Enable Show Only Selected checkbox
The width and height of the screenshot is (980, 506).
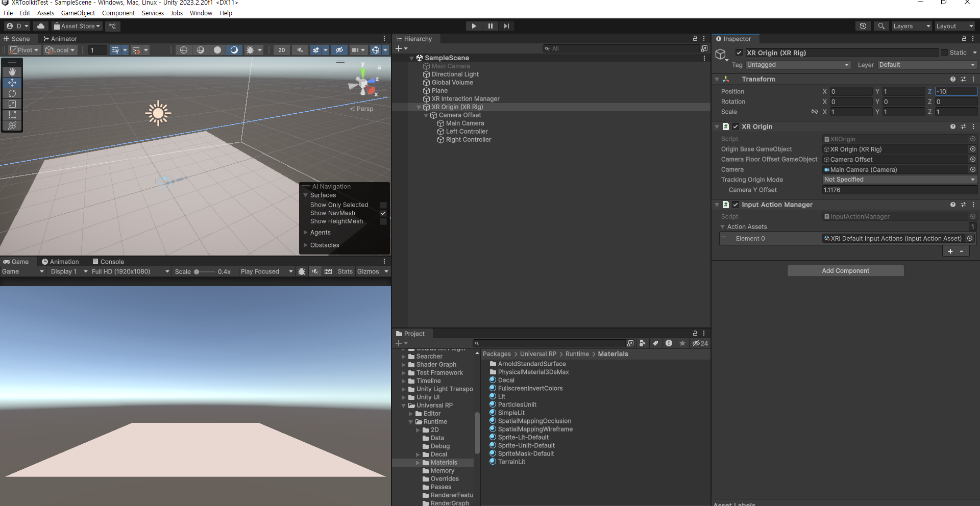tap(383, 205)
